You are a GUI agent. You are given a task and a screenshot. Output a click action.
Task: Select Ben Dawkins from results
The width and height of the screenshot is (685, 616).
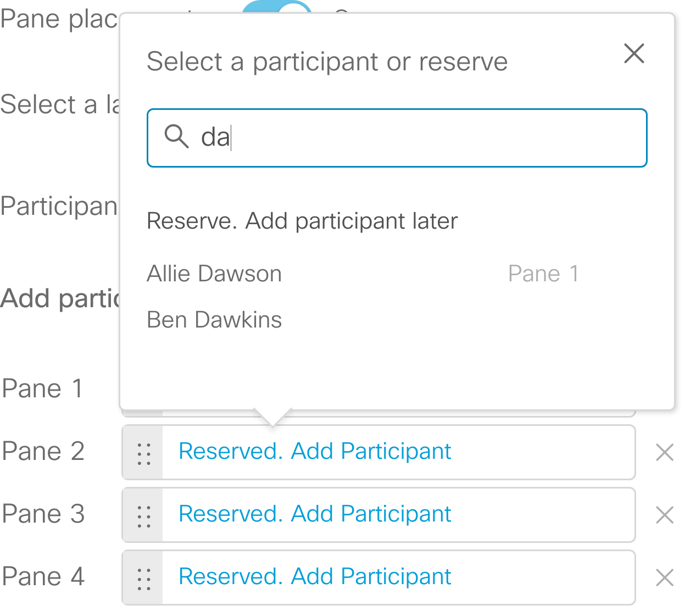coord(214,319)
